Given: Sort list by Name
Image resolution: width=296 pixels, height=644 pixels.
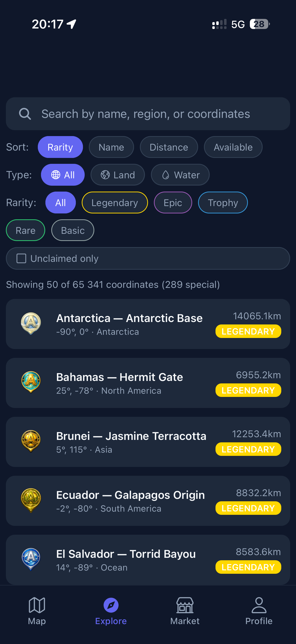Looking at the screenshot, I should 111,147.
